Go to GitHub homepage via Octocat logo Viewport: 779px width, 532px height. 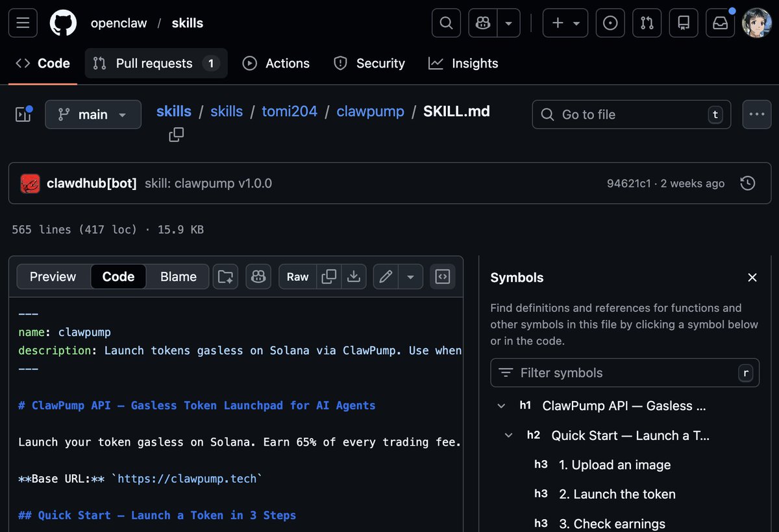coord(63,23)
